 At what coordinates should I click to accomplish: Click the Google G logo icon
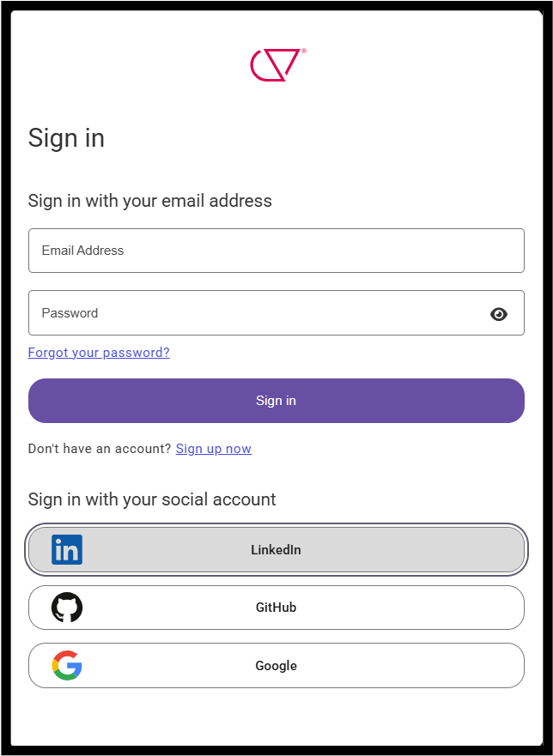click(67, 666)
